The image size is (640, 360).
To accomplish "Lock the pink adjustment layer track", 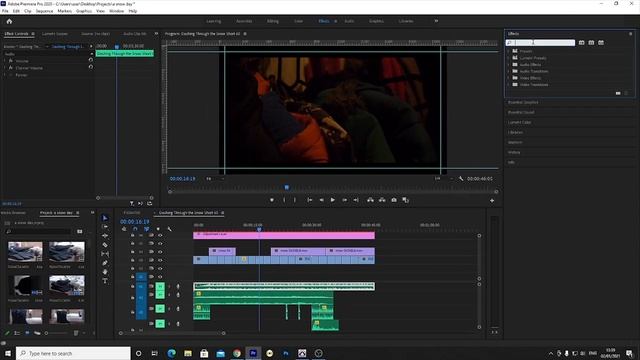I will (x=132, y=236).
